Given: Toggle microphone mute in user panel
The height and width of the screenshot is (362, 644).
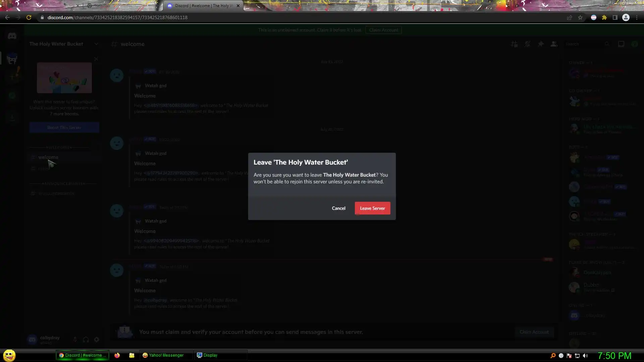Looking at the screenshot, I should tap(75, 340).
